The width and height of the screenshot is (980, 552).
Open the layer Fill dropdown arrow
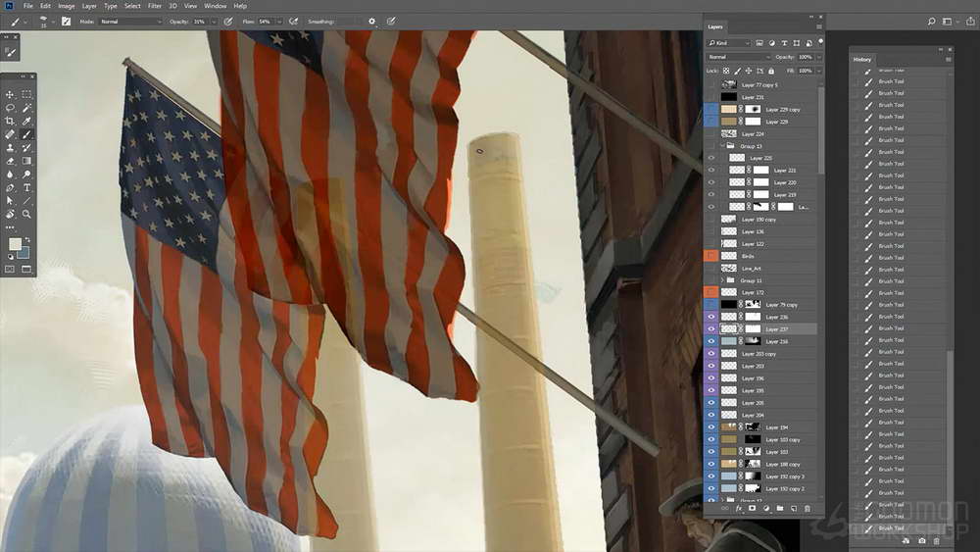(x=818, y=71)
